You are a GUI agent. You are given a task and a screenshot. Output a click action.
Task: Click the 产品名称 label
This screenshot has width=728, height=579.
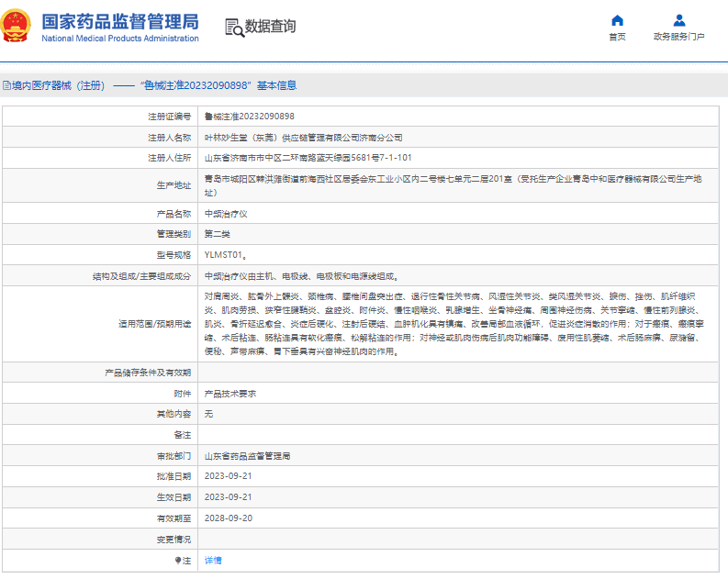pos(174,214)
